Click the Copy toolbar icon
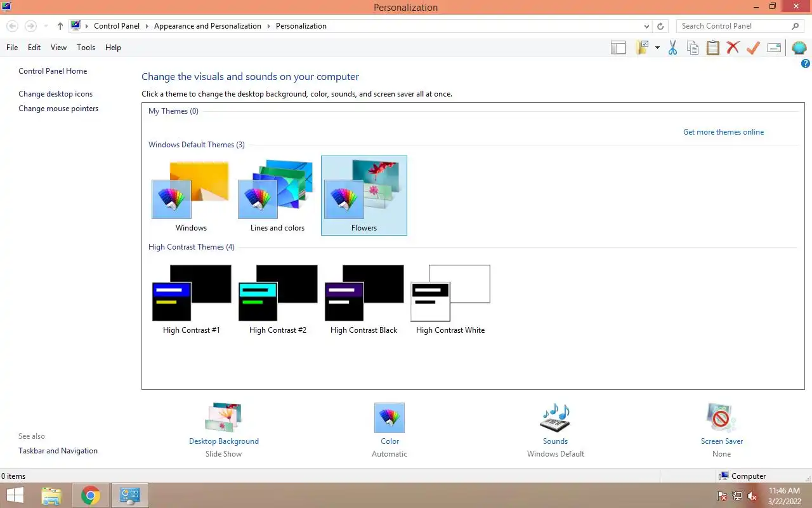 (x=693, y=48)
